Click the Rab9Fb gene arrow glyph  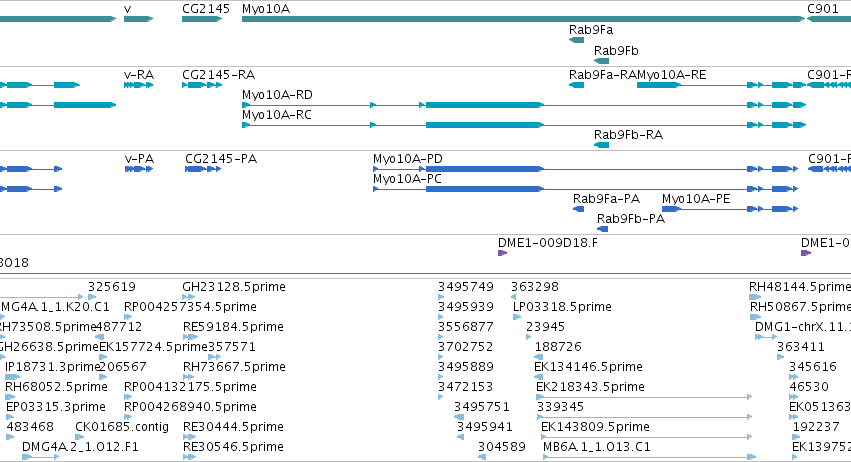click(x=601, y=61)
